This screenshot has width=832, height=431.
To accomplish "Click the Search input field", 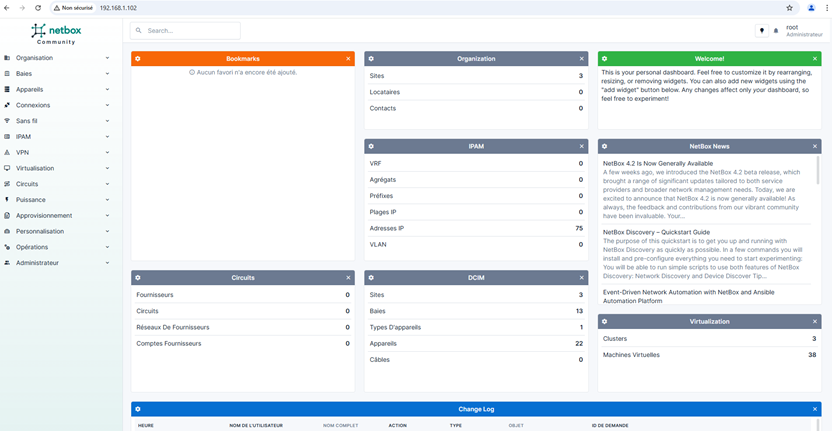I will click(185, 31).
